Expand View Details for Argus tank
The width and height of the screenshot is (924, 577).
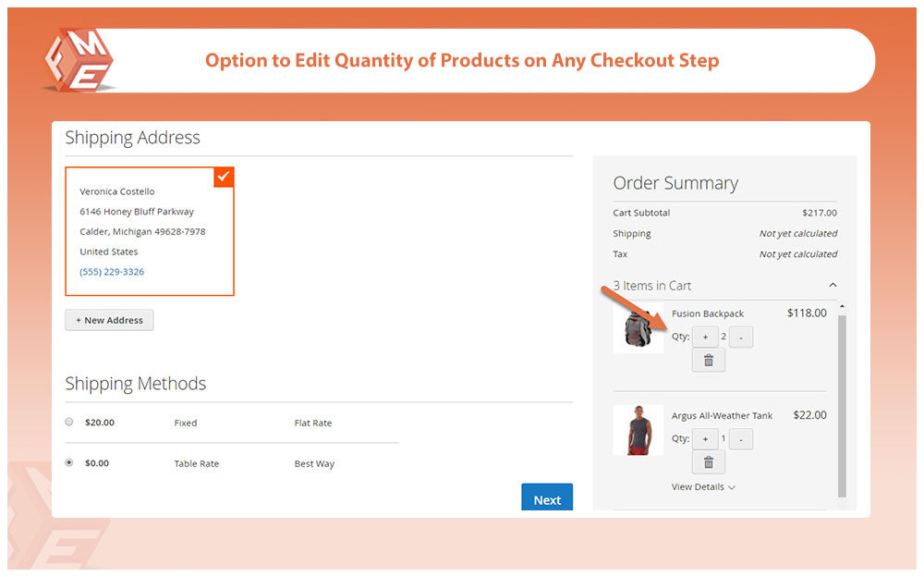click(703, 487)
